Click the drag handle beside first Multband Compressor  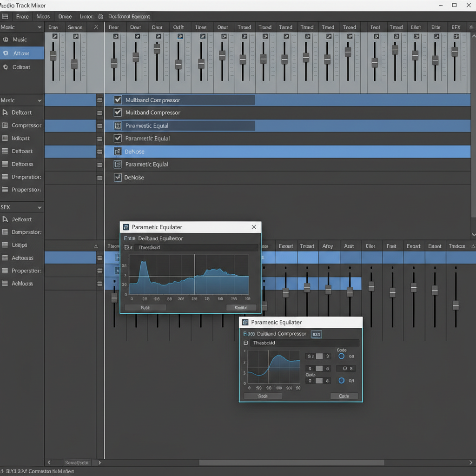99,100
